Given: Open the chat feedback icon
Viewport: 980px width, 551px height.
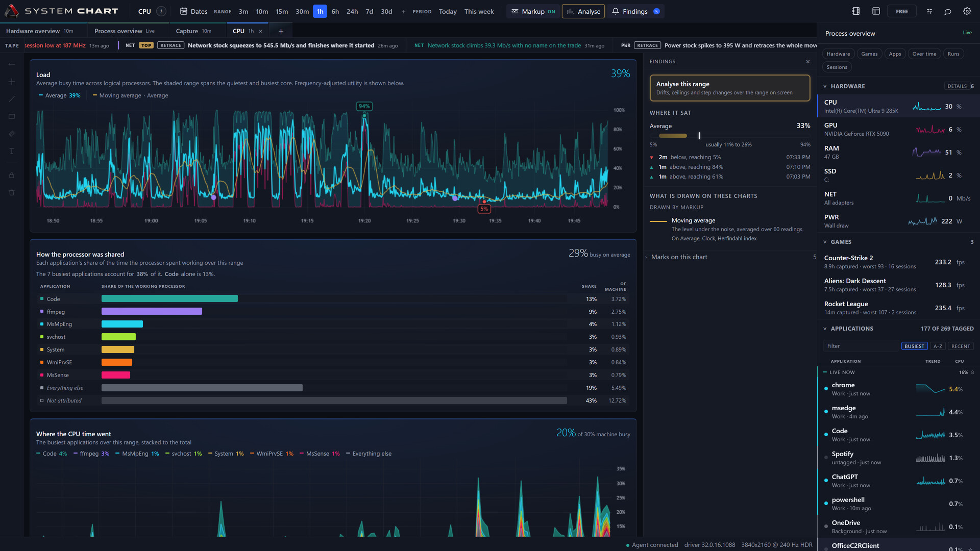Looking at the screenshot, I should 948,11.
